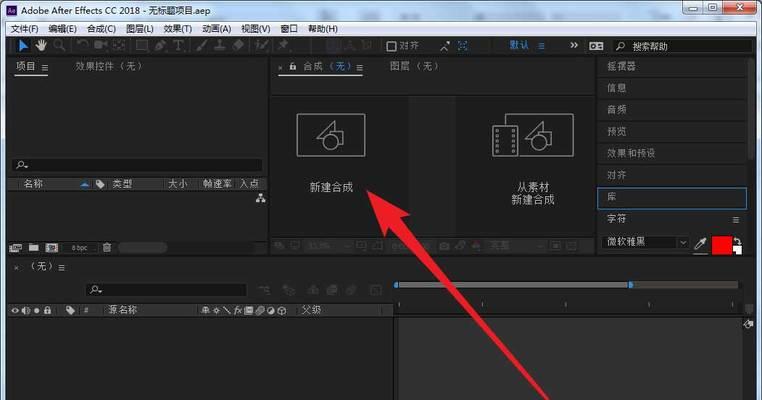
Task: Click the work area start handle in timeline
Action: pos(397,285)
